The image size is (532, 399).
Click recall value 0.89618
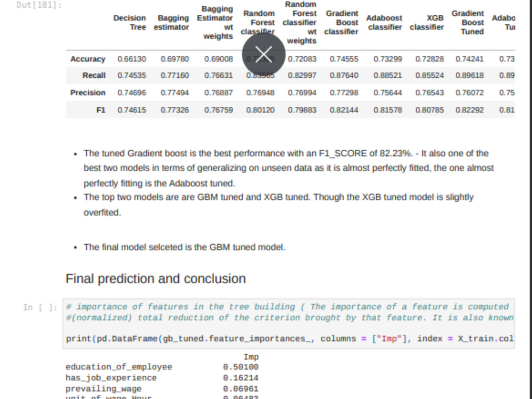(470, 76)
